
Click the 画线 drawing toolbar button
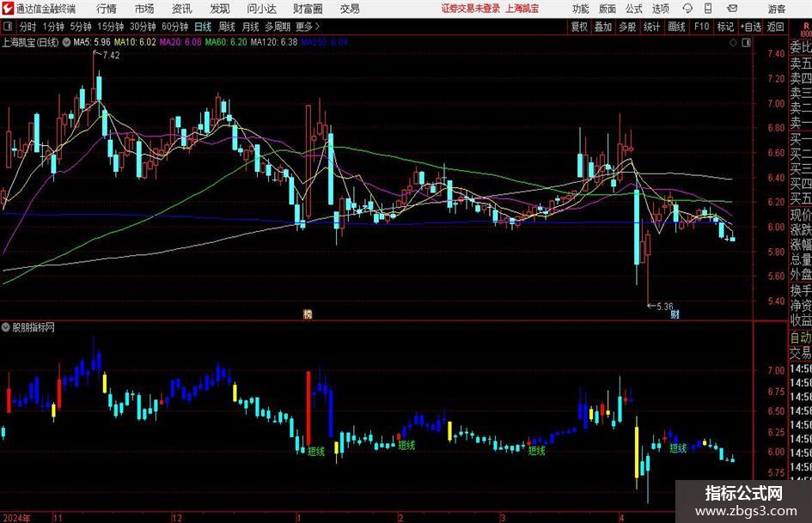tap(677, 27)
